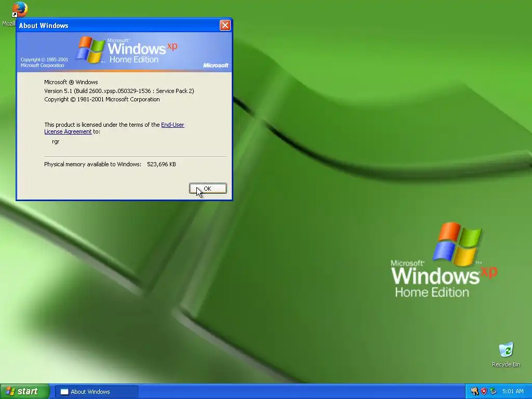Click Copyright 1981-2001 Microsoft Corporation line
Screen dimensions: 532x399
(x=102, y=99)
